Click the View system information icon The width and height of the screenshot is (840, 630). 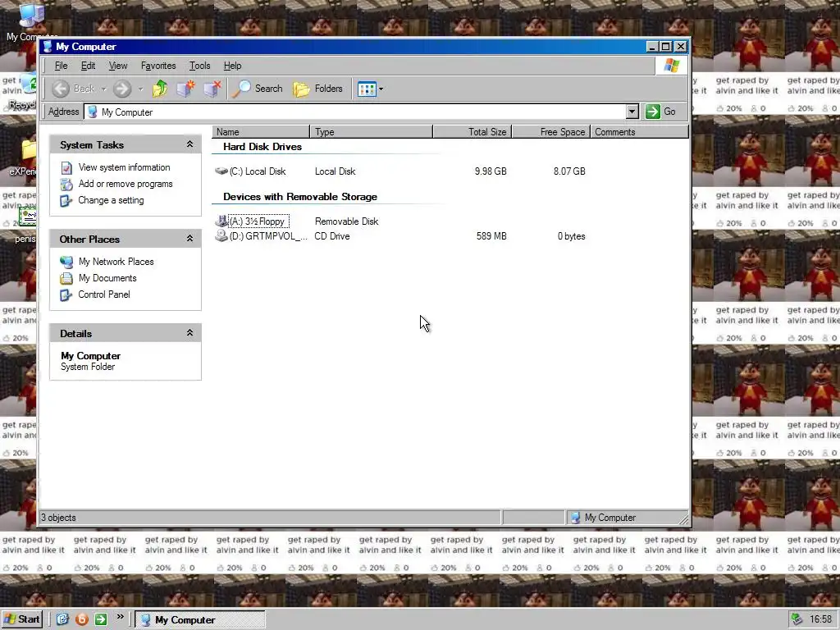pos(66,168)
